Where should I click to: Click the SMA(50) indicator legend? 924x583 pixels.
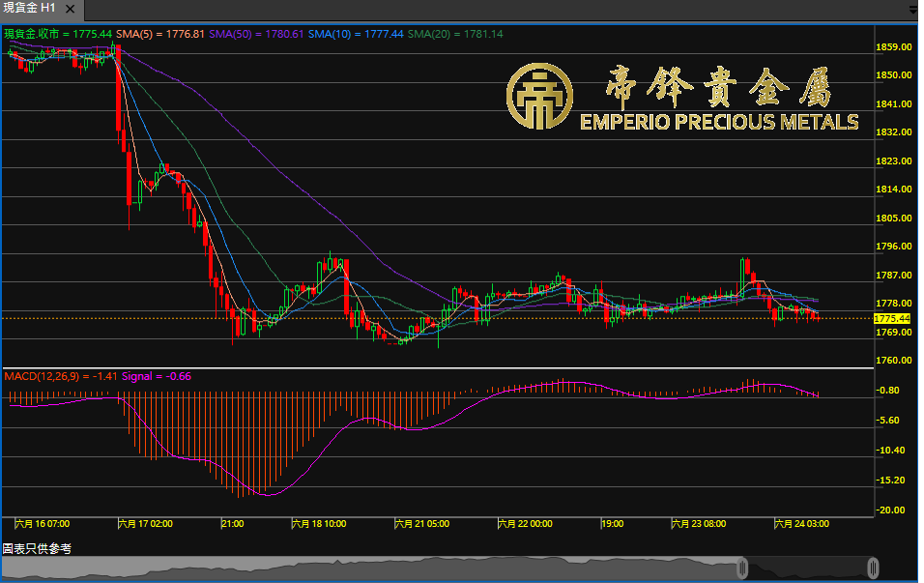pyautogui.click(x=256, y=34)
